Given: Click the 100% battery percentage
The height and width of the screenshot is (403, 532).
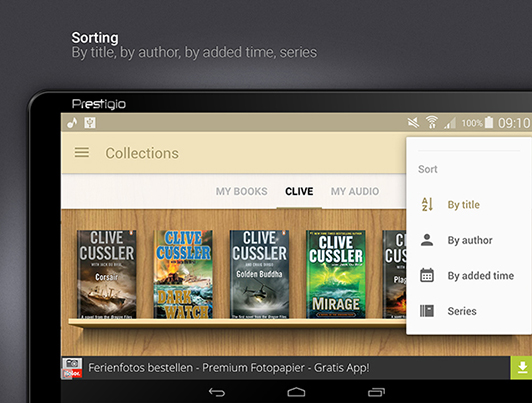Looking at the screenshot, I should (472, 123).
